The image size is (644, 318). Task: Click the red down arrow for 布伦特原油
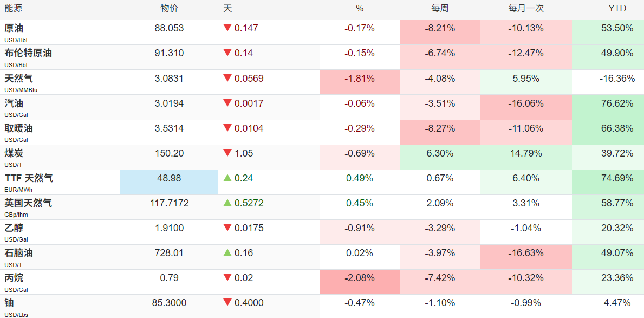227,53
